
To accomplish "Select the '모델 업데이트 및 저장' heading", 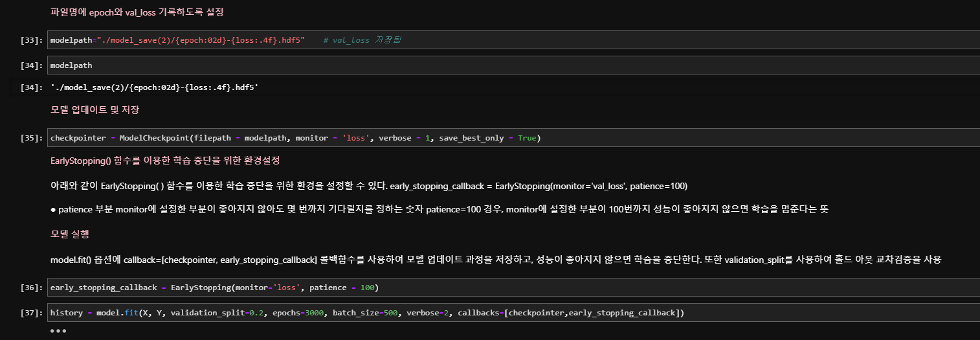I will (95, 109).
